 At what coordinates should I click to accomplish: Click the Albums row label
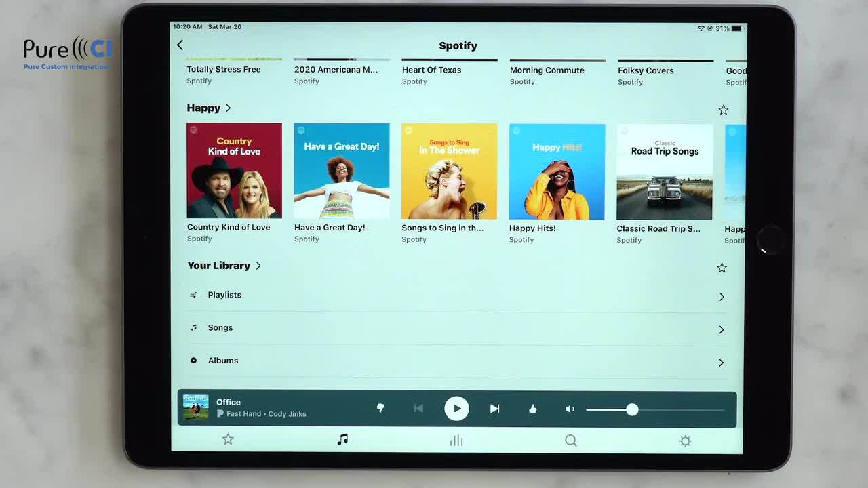(x=223, y=361)
